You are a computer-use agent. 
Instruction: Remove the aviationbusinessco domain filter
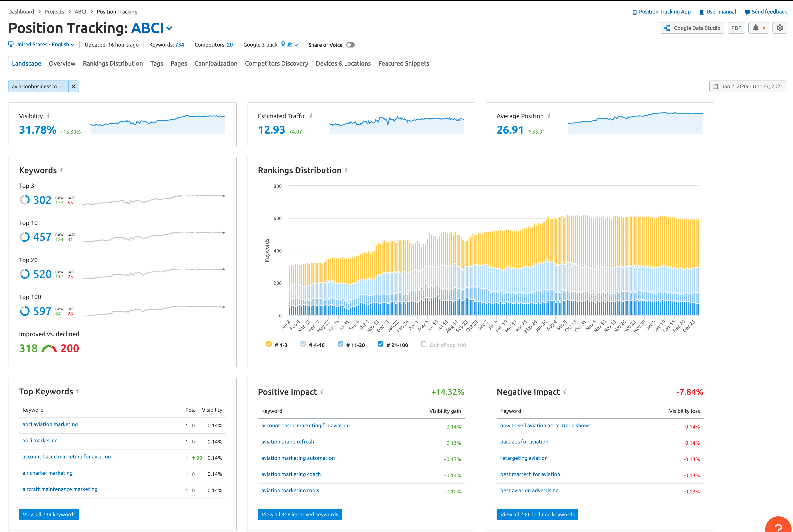74,87
